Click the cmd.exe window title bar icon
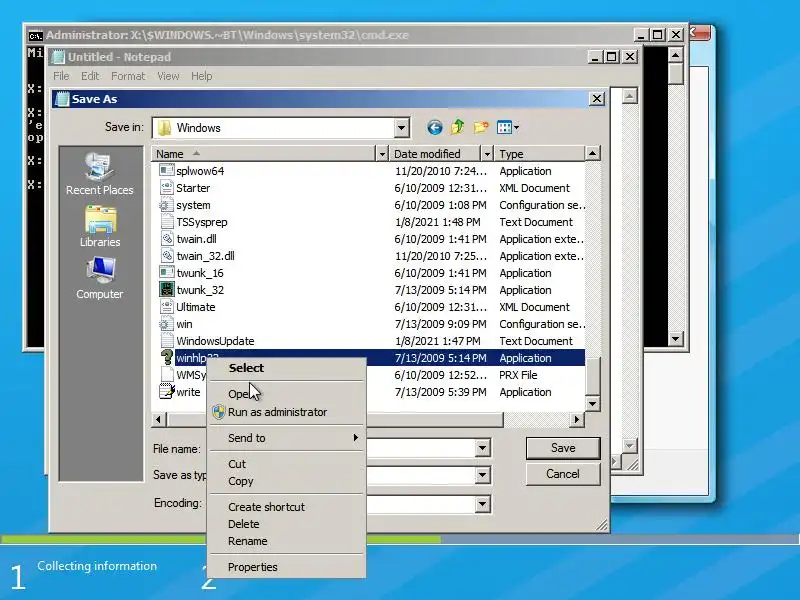The image size is (800, 600). point(35,35)
